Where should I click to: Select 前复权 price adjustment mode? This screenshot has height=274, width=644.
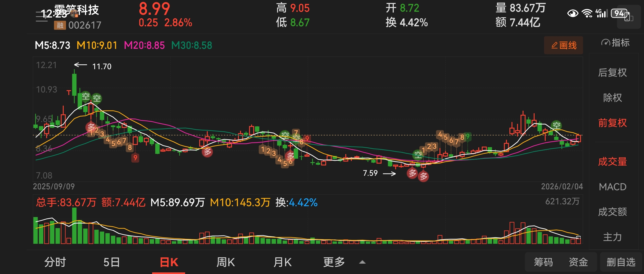coord(612,123)
